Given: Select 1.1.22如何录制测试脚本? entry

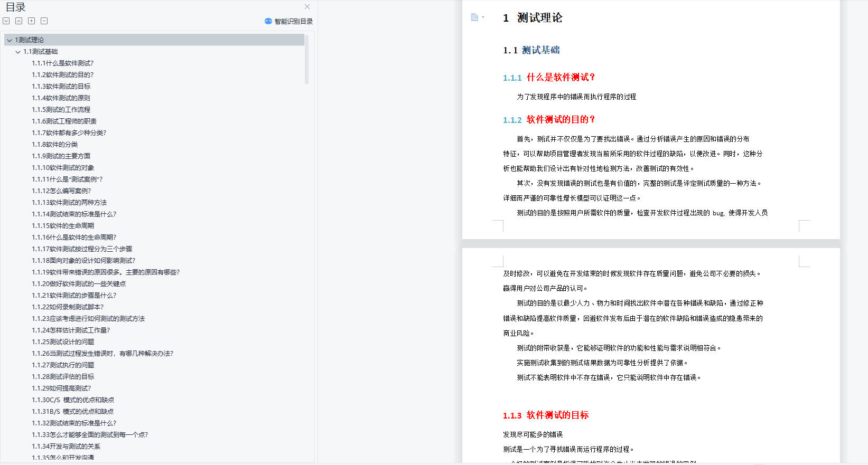Looking at the screenshot, I should (68, 307).
